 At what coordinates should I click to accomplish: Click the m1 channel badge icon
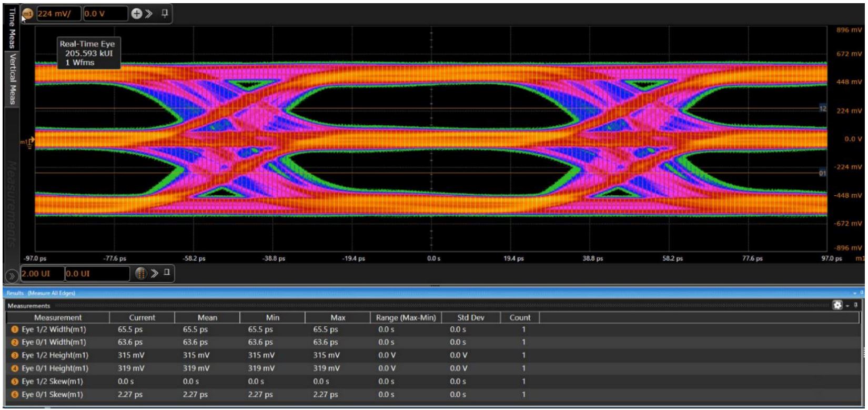27,14
